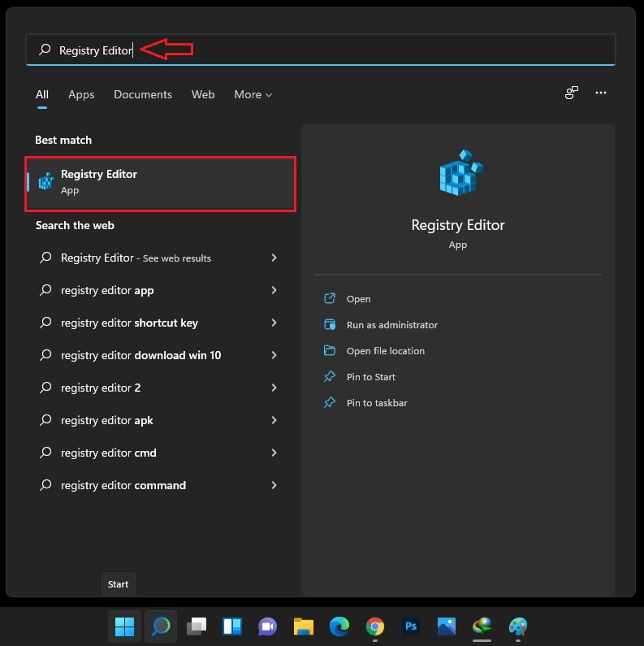Click the Run as administrator shield icon
Screen dimensions: 644x646
(330, 325)
